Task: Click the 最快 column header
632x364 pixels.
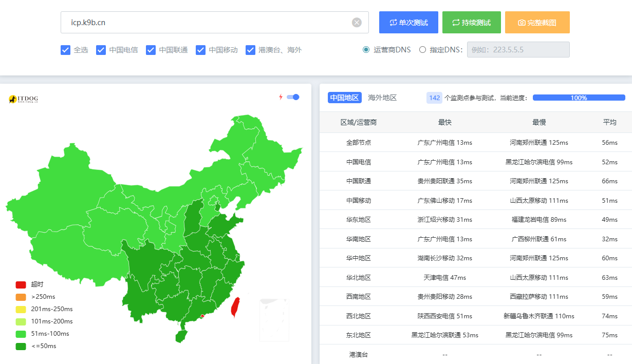Action: point(444,122)
